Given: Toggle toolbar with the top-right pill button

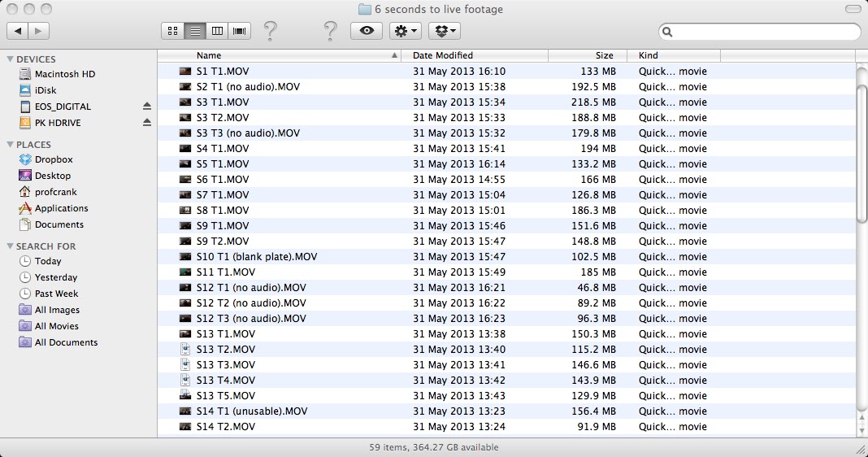Looking at the screenshot, I should tap(853, 9).
